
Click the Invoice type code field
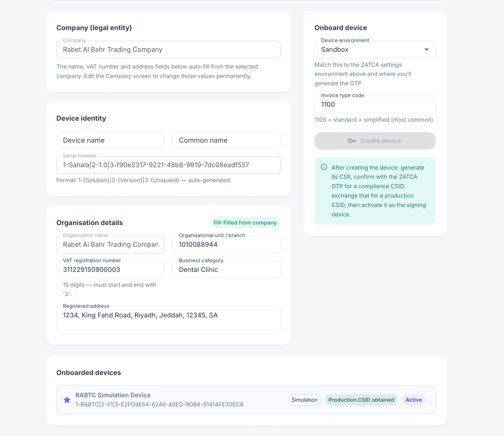click(375, 104)
